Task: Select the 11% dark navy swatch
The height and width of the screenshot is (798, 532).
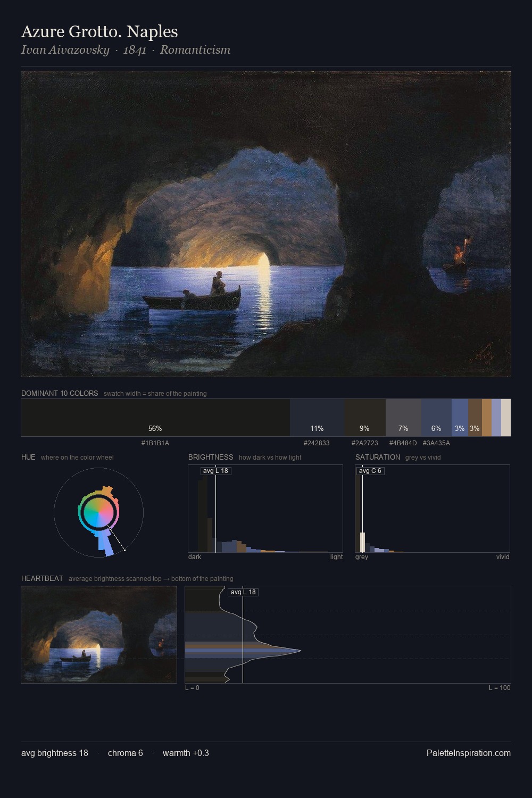Action: coord(317,418)
